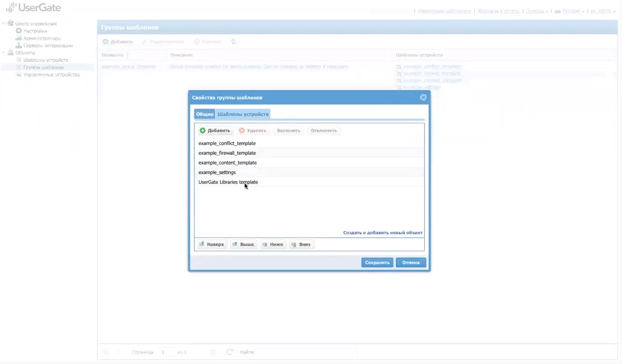
Task: Click the dialog's Отключить button
Action: click(x=324, y=130)
